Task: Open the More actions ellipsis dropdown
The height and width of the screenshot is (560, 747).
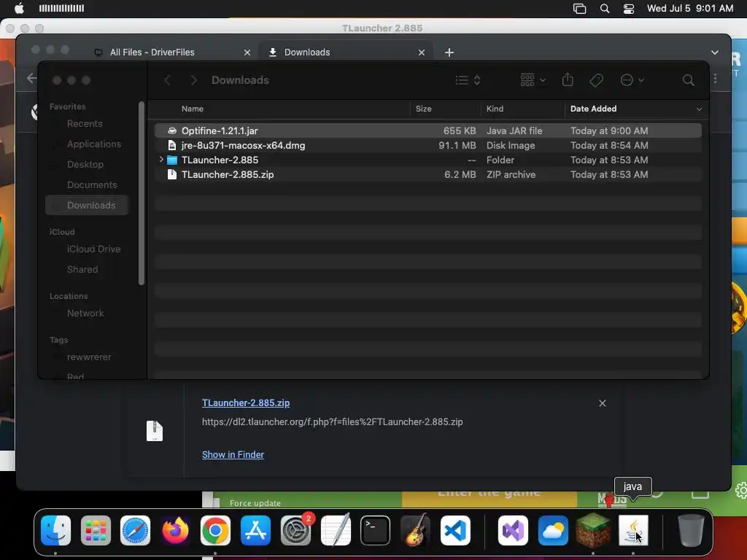Action: 632,80
